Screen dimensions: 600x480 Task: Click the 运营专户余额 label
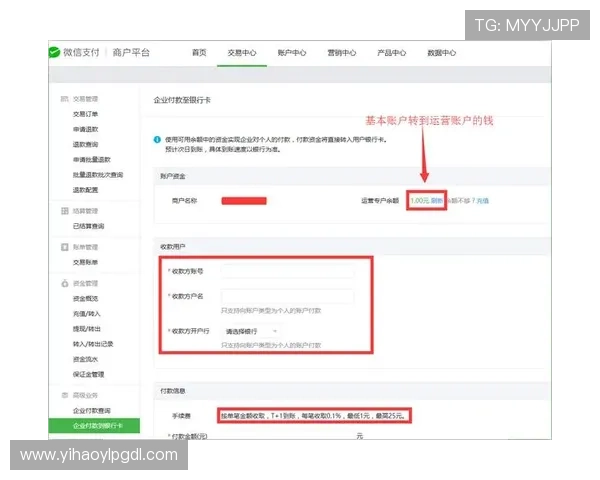point(380,201)
